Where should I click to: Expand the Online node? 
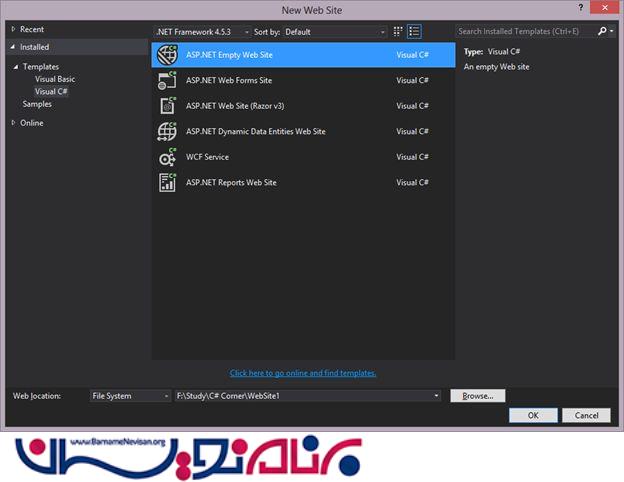tap(13, 123)
